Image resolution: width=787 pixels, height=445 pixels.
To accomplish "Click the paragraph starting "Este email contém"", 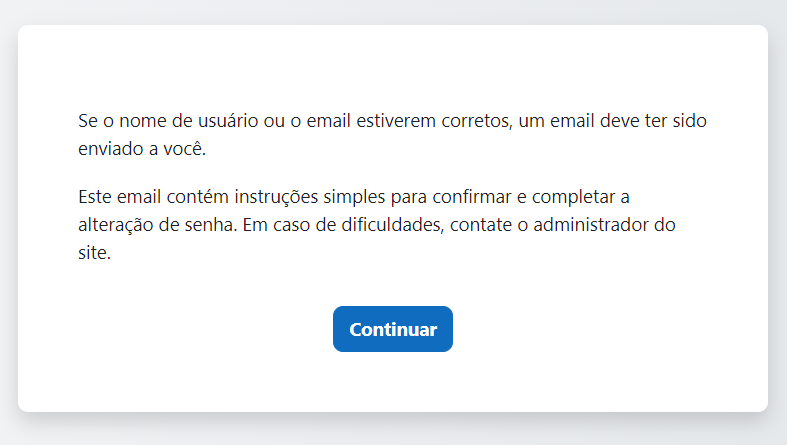I will [x=378, y=225].
